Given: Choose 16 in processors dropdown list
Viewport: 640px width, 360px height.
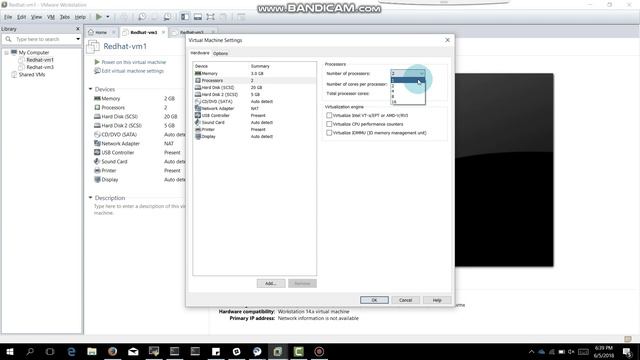Looking at the screenshot, I should coord(408,102).
